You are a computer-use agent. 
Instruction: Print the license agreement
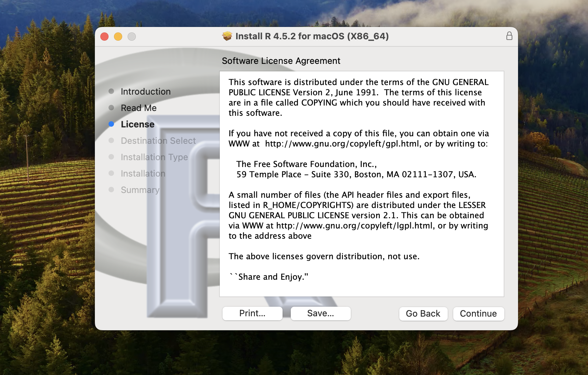coord(252,314)
